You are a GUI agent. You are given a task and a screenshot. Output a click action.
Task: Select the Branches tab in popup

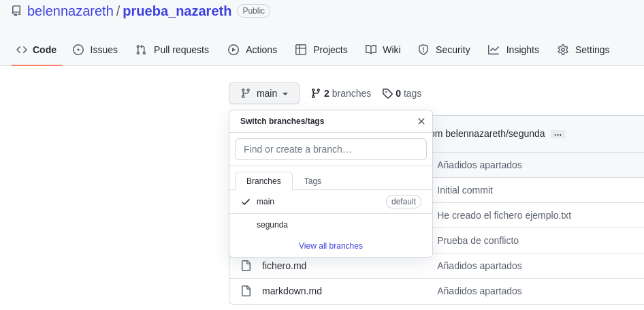point(263,181)
